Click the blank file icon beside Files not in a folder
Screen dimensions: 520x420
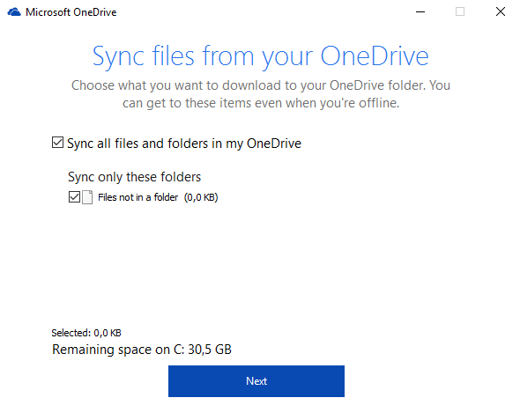coord(87,197)
